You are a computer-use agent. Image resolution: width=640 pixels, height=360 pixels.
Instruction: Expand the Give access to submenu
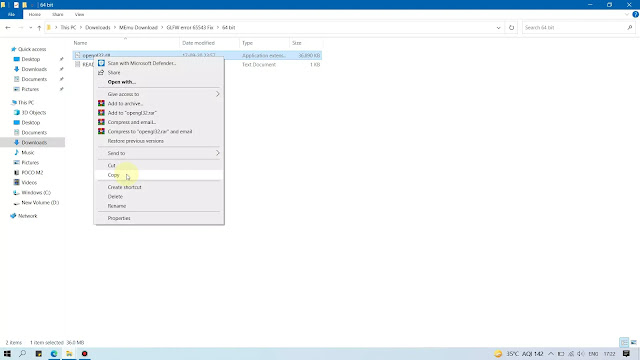[x=159, y=94]
